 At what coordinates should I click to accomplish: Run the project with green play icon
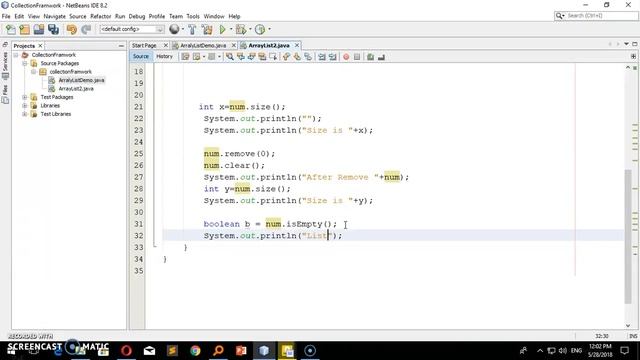[222, 29]
